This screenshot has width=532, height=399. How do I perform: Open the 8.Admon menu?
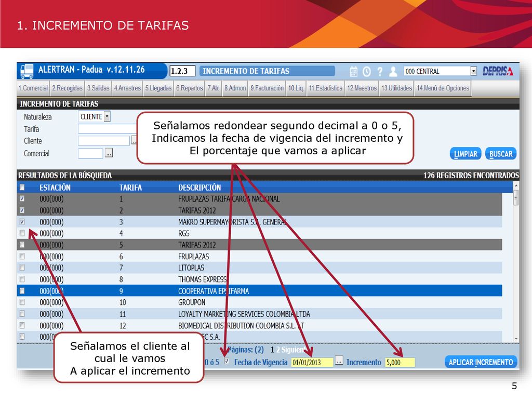click(235, 88)
